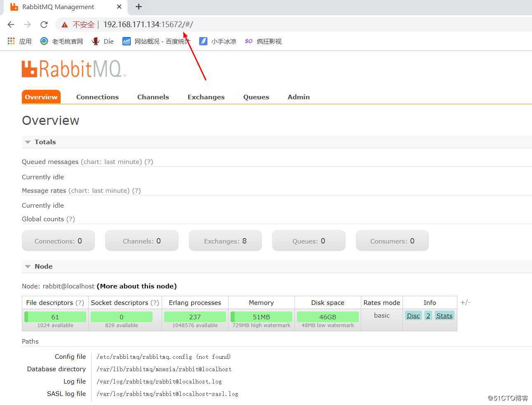Image resolution: width=532 pixels, height=405 pixels.
Task: Click the RabbitMQ tab favicon
Action: pyautogui.click(x=14, y=7)
